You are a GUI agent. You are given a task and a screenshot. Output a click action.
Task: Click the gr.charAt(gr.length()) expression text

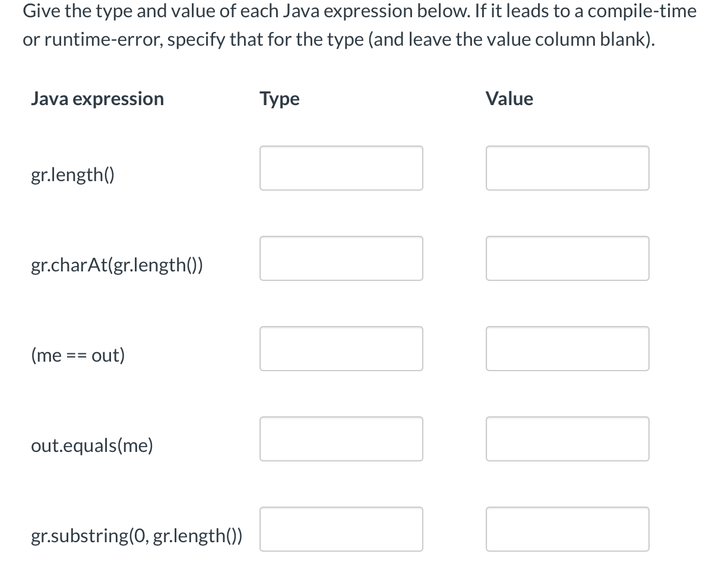pos(117,265)
